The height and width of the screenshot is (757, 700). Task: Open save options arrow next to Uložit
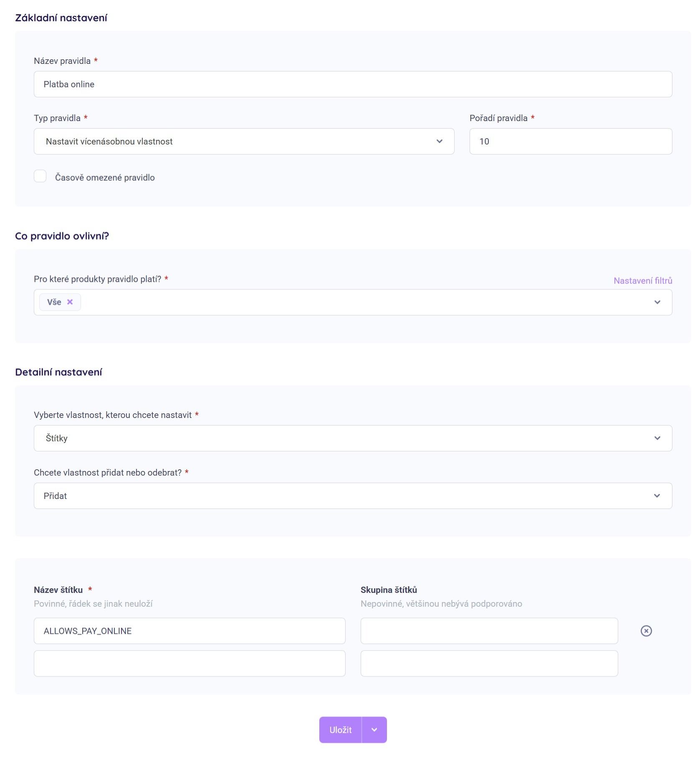click(x=374, y=730)
